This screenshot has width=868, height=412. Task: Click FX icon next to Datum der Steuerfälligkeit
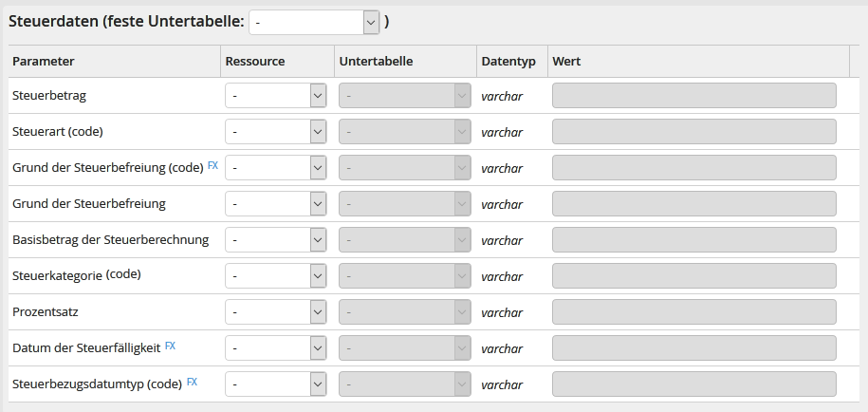point(170,346)
